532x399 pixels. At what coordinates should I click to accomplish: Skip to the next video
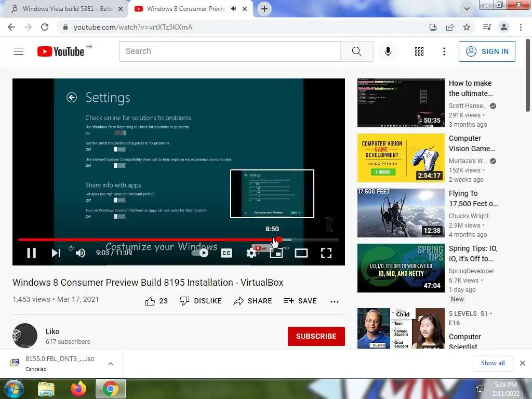click(56, 253)
